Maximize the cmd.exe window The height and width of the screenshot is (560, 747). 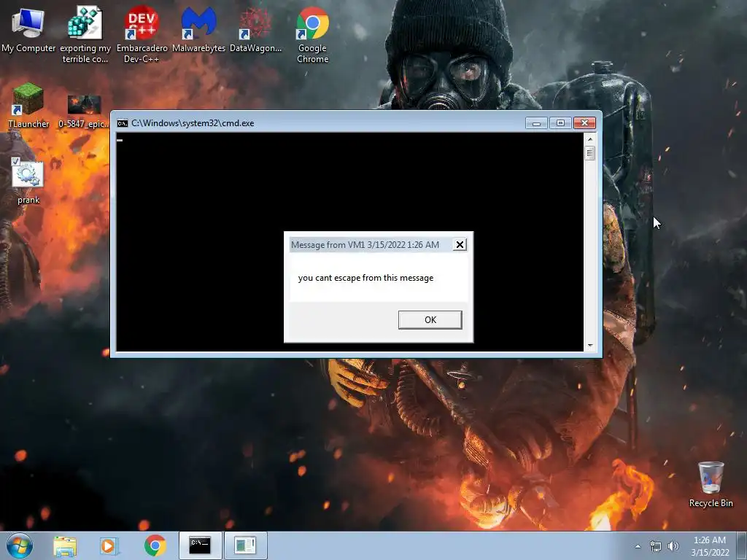pyautogui.click(x=560, y=123)
